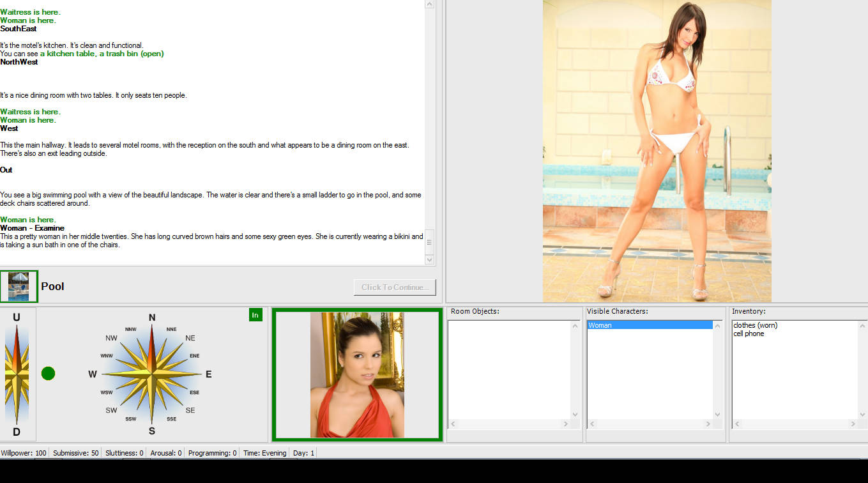Click the Pool location thumbnail
The image size is (868, 483).
[19, 286]
